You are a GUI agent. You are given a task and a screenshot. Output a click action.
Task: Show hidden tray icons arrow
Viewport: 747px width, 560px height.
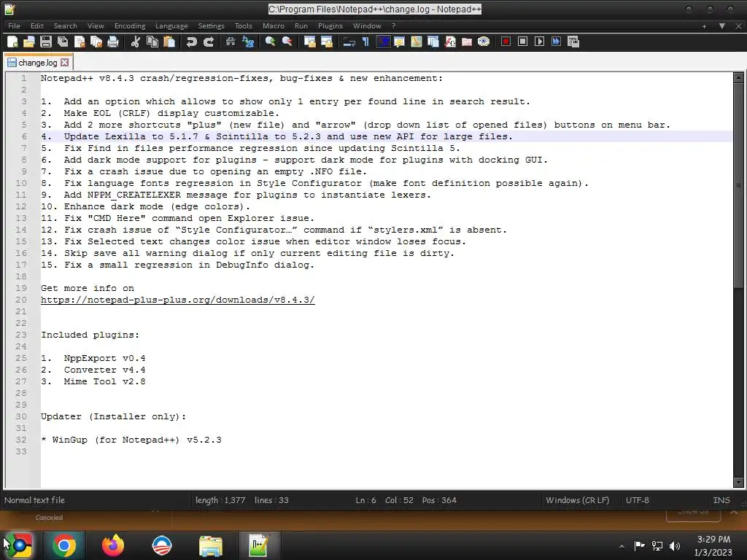click(622, 546)
